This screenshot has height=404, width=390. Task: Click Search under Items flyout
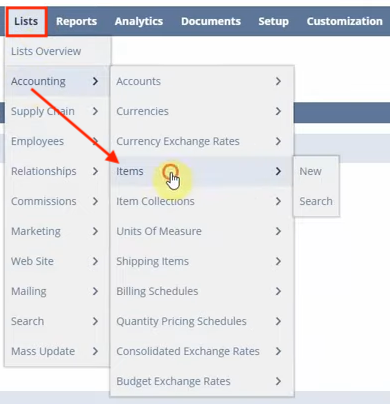pyautogui.click(x=316, y=201)
